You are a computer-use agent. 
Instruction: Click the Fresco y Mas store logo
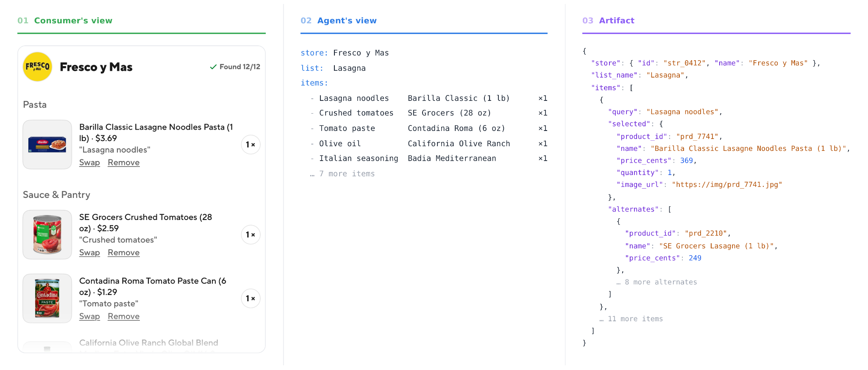coord(37,67)
